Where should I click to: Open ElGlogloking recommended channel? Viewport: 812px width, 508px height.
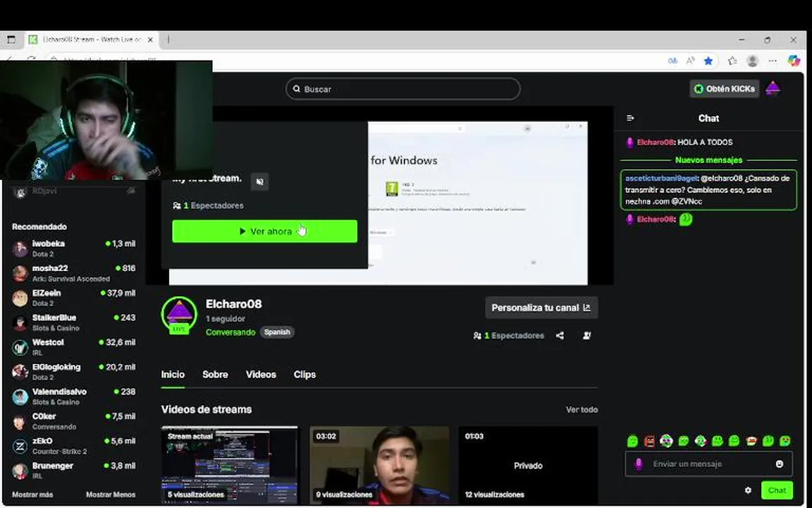(x=73, y=372)
